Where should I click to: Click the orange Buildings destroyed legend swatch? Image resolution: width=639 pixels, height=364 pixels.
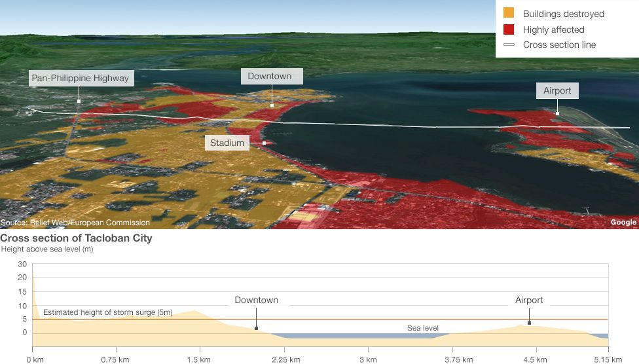pos(509,12)
